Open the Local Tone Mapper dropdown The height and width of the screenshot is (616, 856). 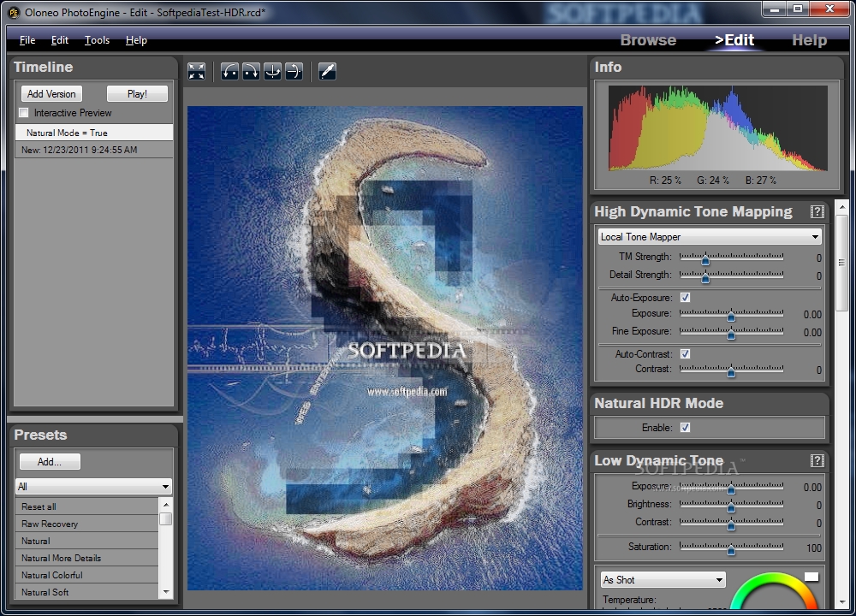tap(709, 237)
